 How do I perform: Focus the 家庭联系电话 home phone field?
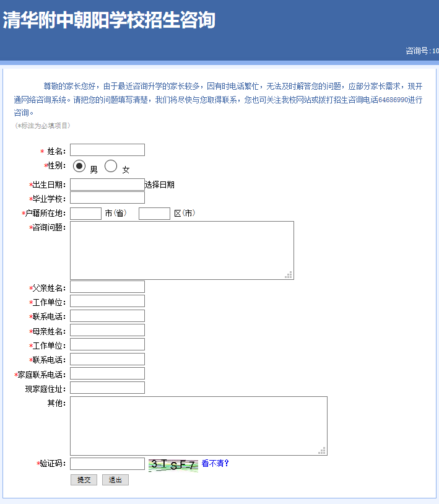107,373
